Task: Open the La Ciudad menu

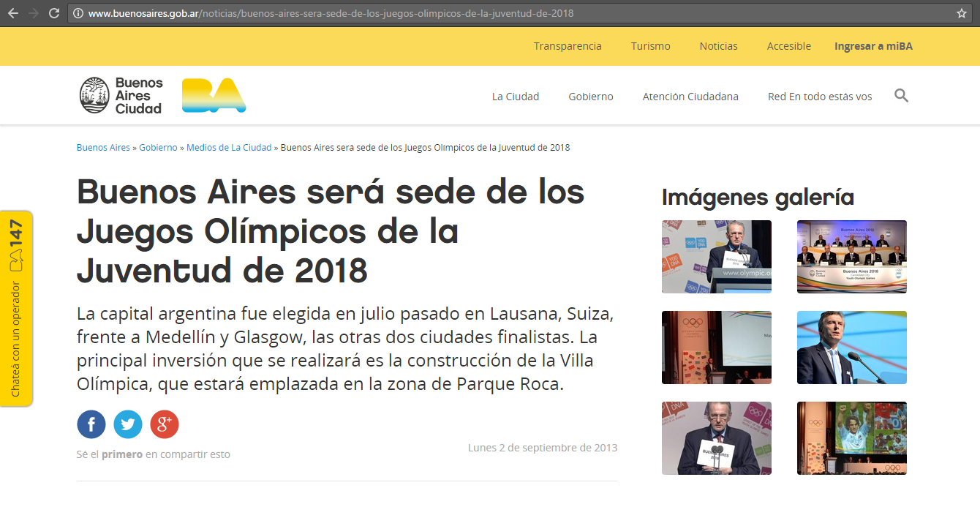Action: (x=515, y=97)
